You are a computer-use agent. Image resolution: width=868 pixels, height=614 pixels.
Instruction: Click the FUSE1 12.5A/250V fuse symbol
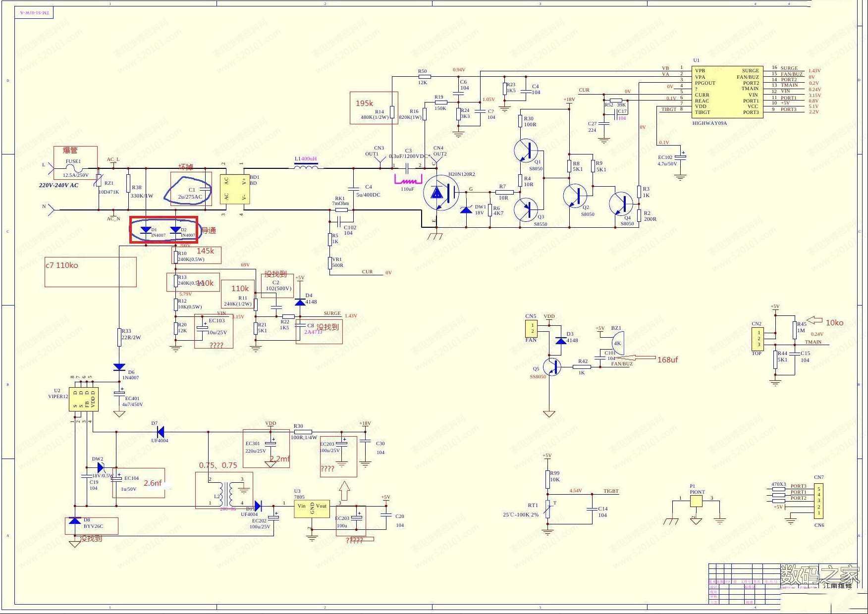coord(74,168)
